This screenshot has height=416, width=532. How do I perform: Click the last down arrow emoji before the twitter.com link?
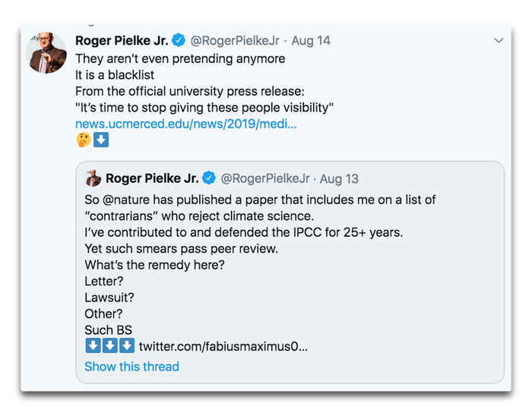click(x=126, y=346)
